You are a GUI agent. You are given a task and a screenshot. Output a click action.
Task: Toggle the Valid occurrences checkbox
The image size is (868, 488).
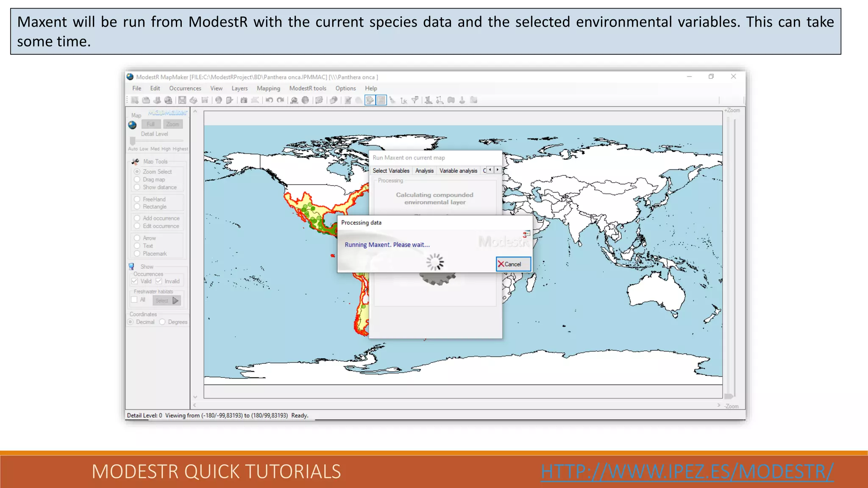(x=134, y=281)
